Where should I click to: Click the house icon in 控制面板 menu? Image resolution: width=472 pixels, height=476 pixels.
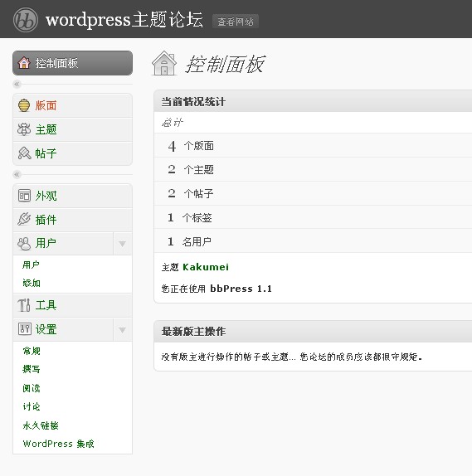tap(24, 63)
